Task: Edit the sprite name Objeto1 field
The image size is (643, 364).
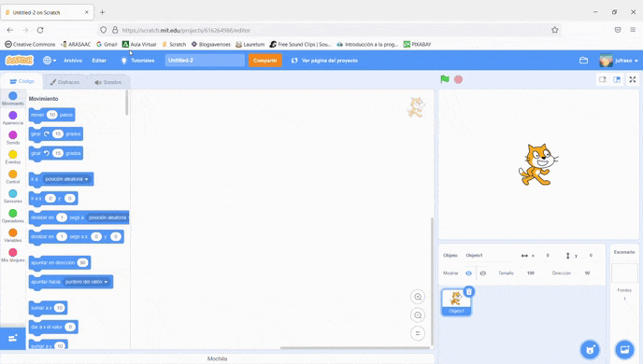Action: pyautogui.click(x=488, y=256)
